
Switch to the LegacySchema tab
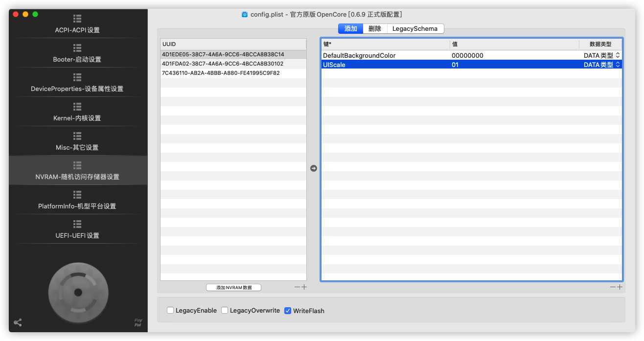(415, 29)
